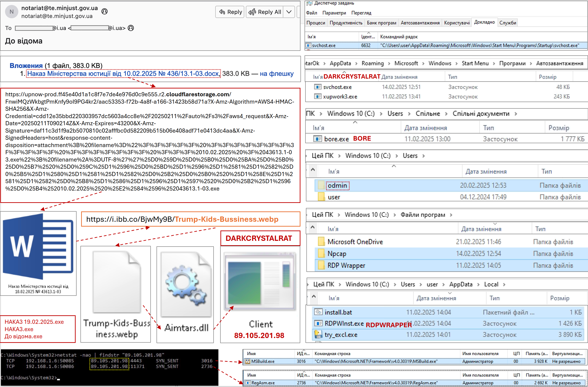Open the Наказ Міністерства юстиції docx attachment link
The width and height of the screenshot is (588, 387).
point(123,74)
